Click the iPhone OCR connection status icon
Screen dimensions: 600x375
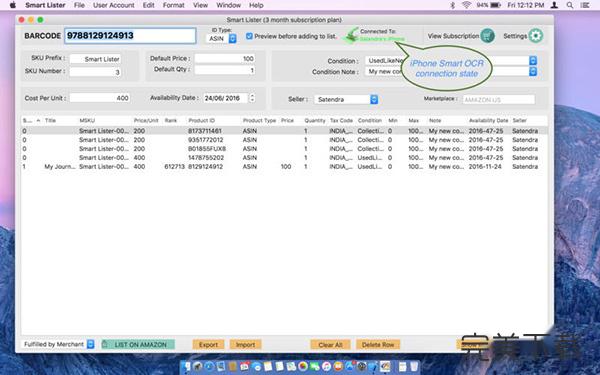(351, 35)
